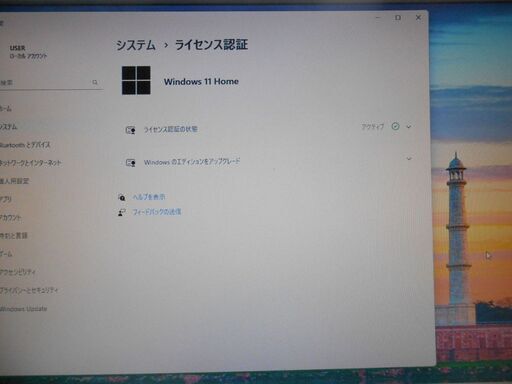
Task: Click the upgrade Windows edition icon
Action: pyautogui.click(x=130, y=163)
